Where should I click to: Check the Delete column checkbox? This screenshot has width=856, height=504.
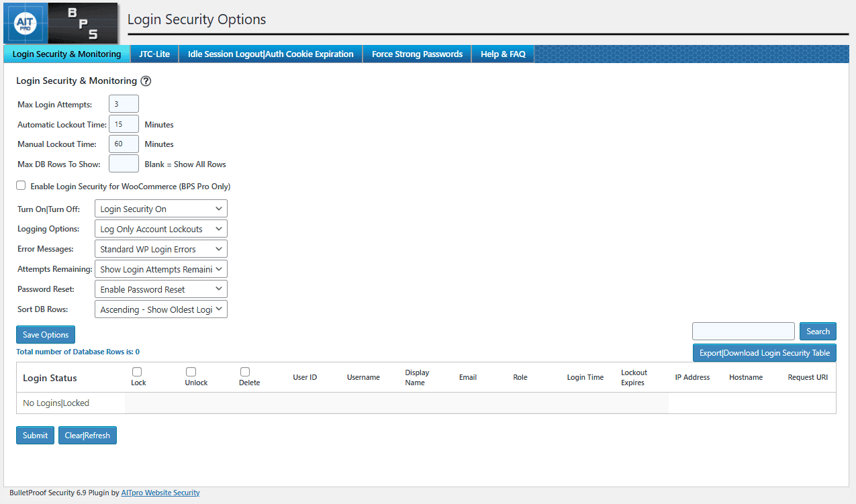[245, 372]
